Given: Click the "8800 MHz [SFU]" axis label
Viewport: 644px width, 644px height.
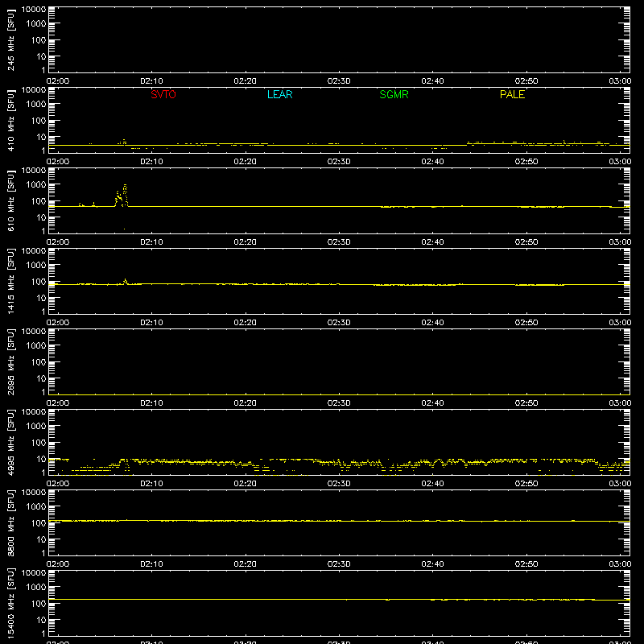Looking at the screenshot, I should click(10, 522).
